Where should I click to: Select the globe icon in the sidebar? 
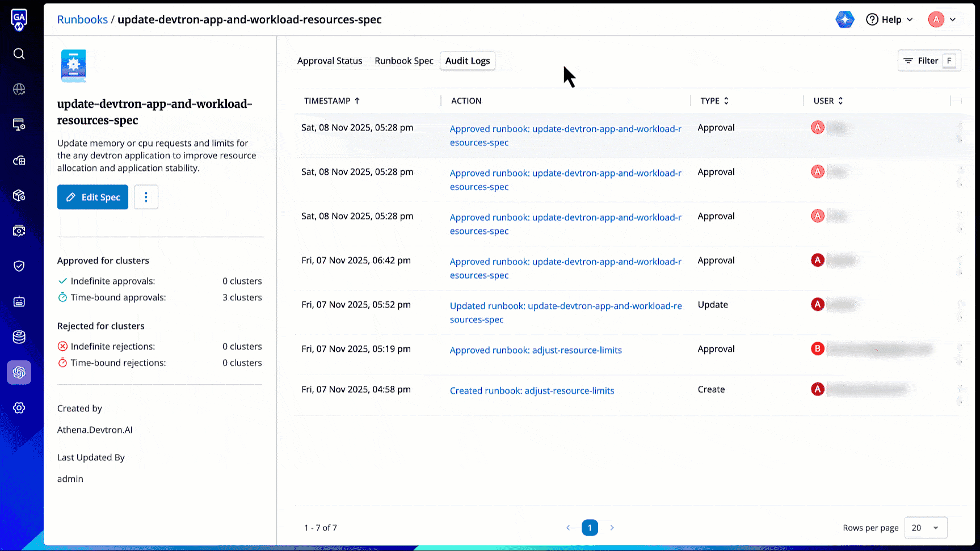[x=19, y=89]
